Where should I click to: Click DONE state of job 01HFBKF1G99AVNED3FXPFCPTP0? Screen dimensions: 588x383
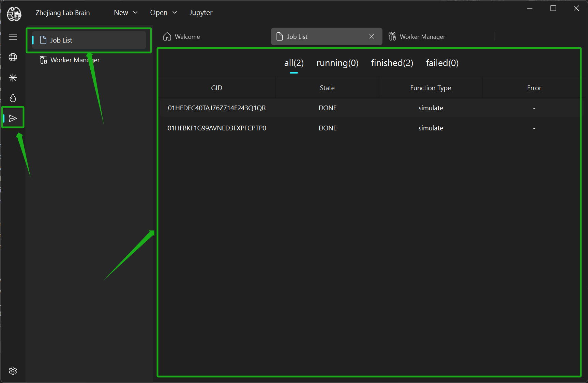(328, 128)
